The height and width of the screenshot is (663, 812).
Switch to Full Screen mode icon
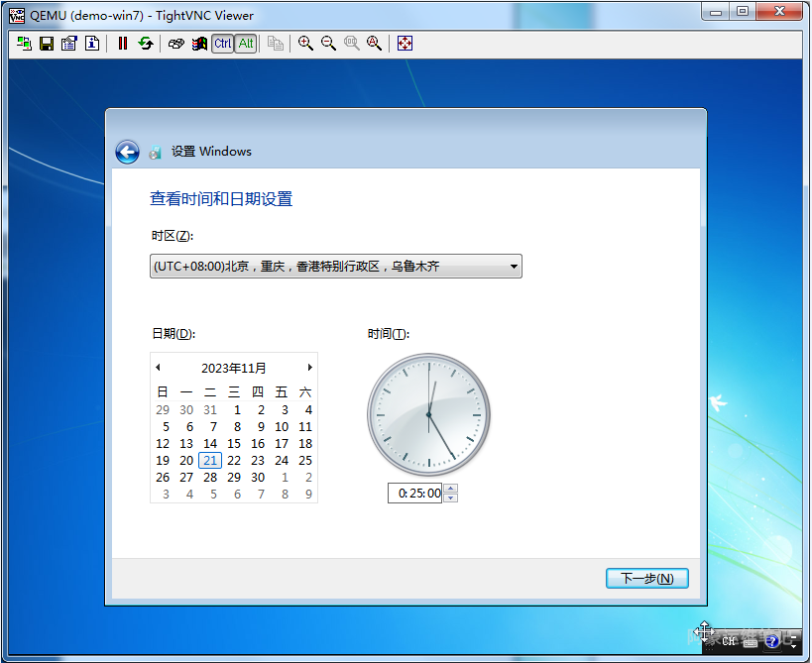pos(405,44)
